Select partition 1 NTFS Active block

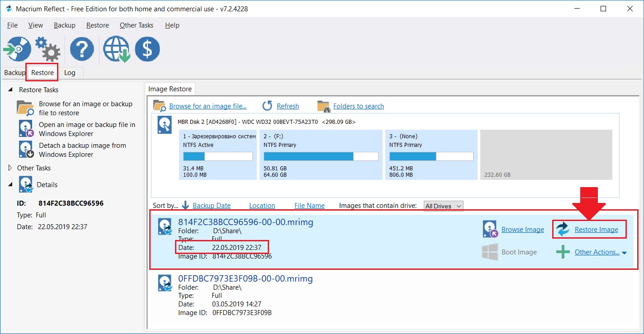click(x=218, y=155)
